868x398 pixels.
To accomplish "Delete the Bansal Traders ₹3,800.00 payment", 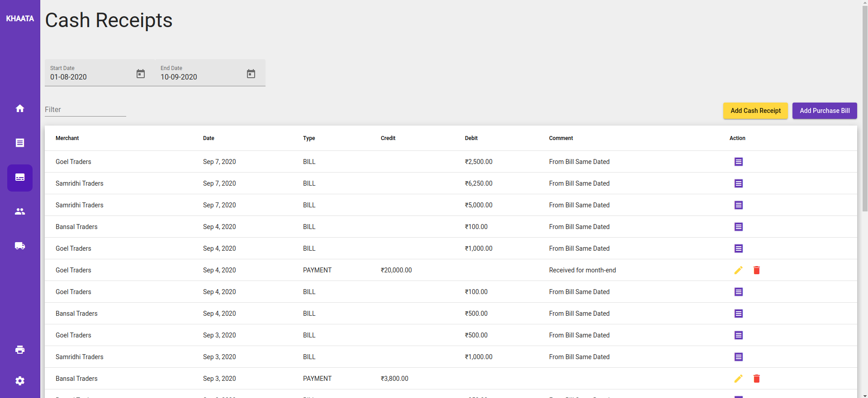I will pos(757,379).
